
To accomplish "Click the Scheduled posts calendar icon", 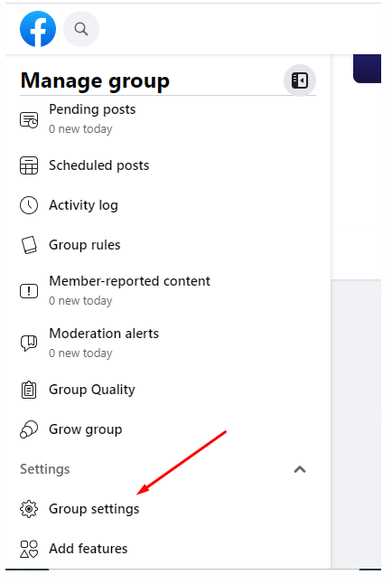I will pyautogui.click(x=29, y=165).
